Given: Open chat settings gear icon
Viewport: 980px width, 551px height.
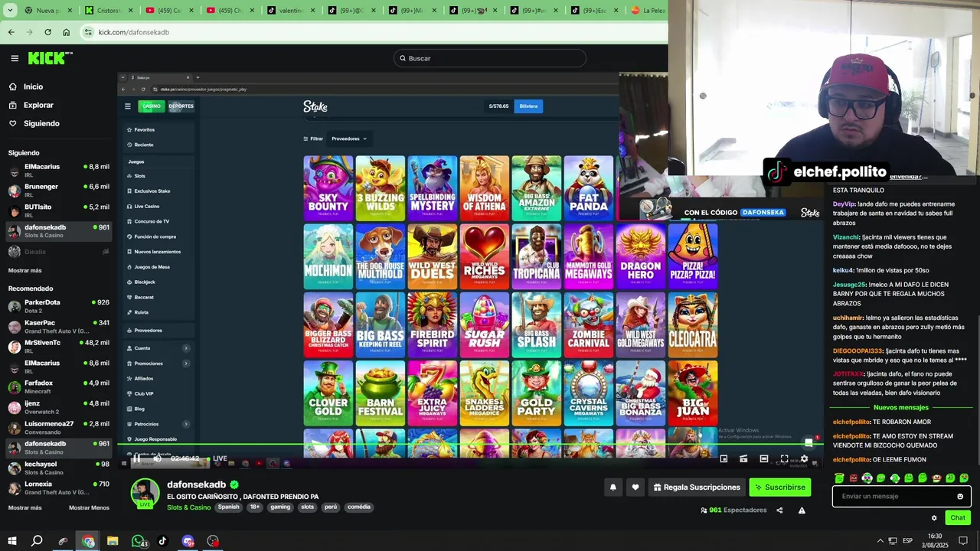Looking at the screenshot, I should 934,518.
